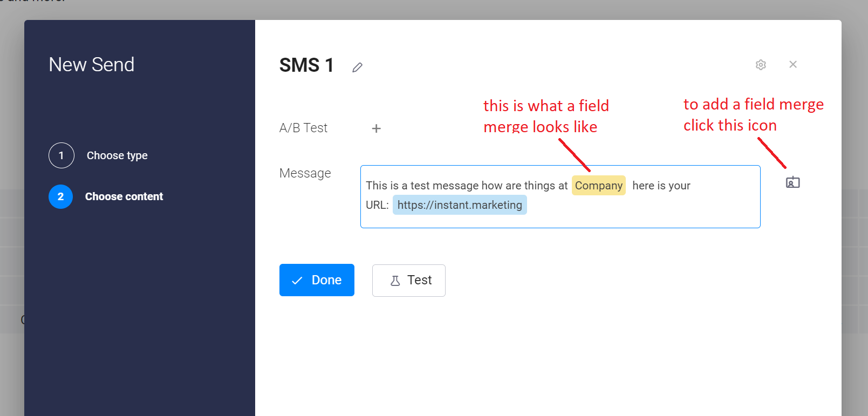Close the New Send dialog
The height and width of the screenshot is (416, 868).
pos(793,64)
